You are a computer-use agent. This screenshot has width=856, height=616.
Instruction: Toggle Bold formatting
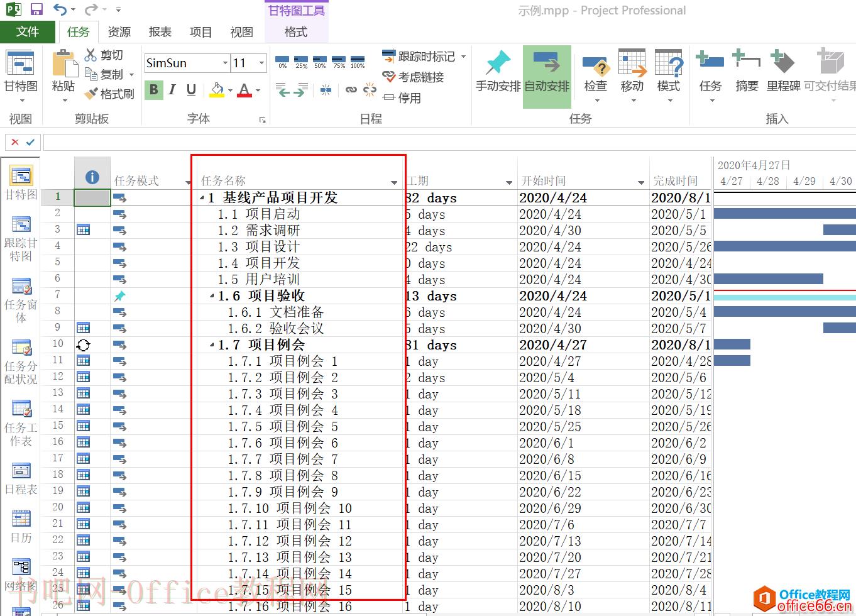153,90
